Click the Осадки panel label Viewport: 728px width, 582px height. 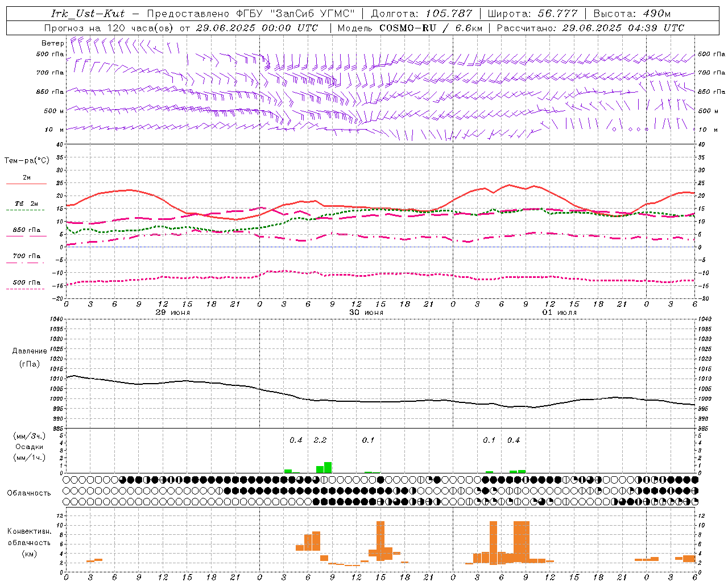30,447
